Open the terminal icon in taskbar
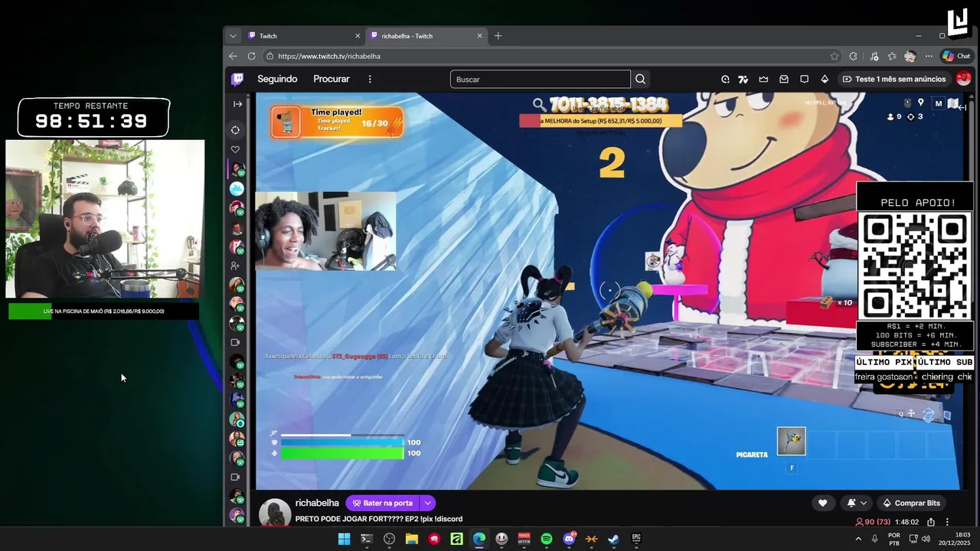The width and height of the screenshot is (980, 551). click(x=367, y=539)
